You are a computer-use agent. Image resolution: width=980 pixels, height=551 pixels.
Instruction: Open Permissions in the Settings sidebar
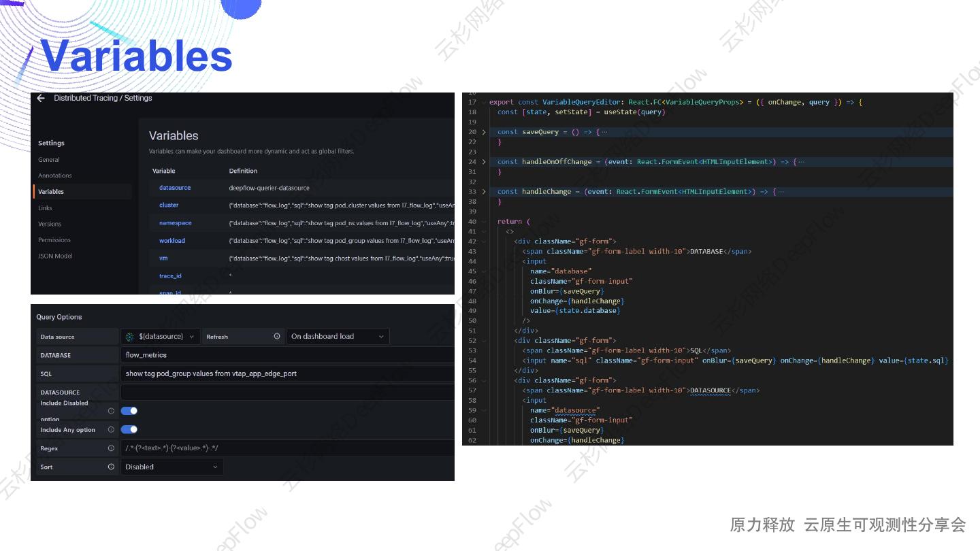click(54, 240)
